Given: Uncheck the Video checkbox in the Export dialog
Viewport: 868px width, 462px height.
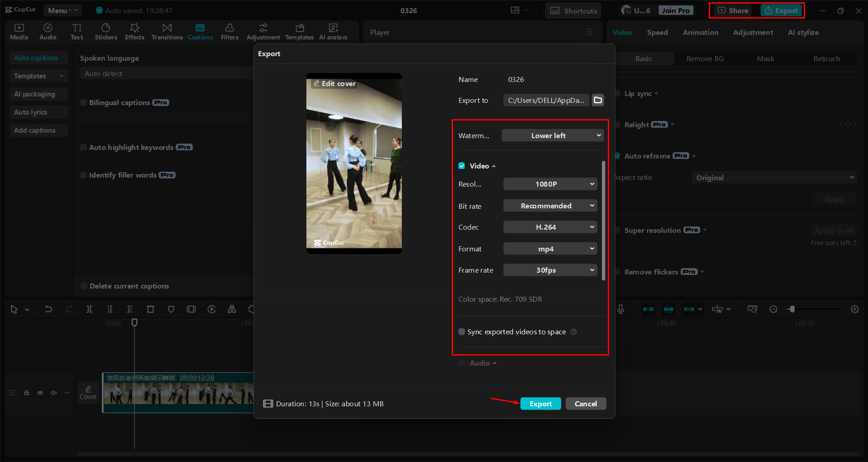Looking at the screenshot, I should tap(462, 166).
